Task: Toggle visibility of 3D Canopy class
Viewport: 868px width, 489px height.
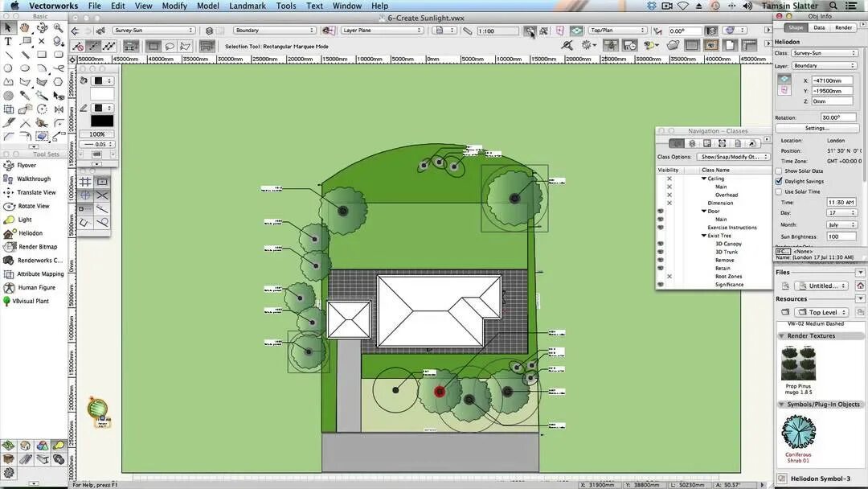Action: pos(661,244)
